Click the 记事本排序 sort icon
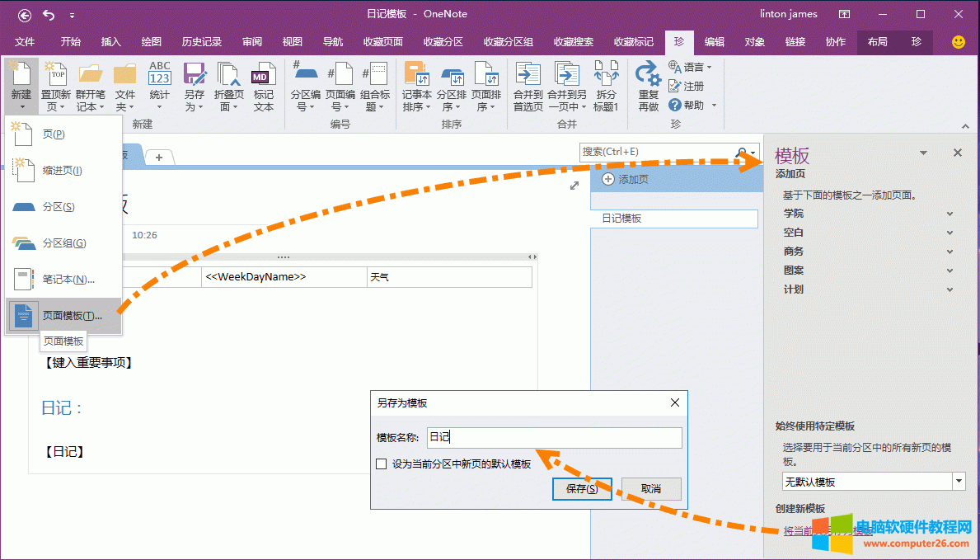980x560 pixels. click(x=416, y=74)
